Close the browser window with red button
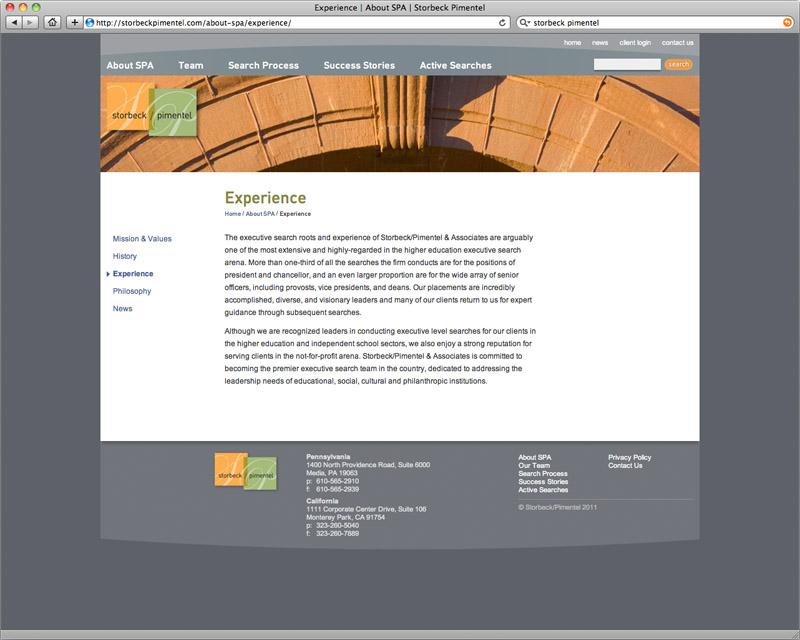The width and height of the screenshot is (800, 640). point(10,7)
